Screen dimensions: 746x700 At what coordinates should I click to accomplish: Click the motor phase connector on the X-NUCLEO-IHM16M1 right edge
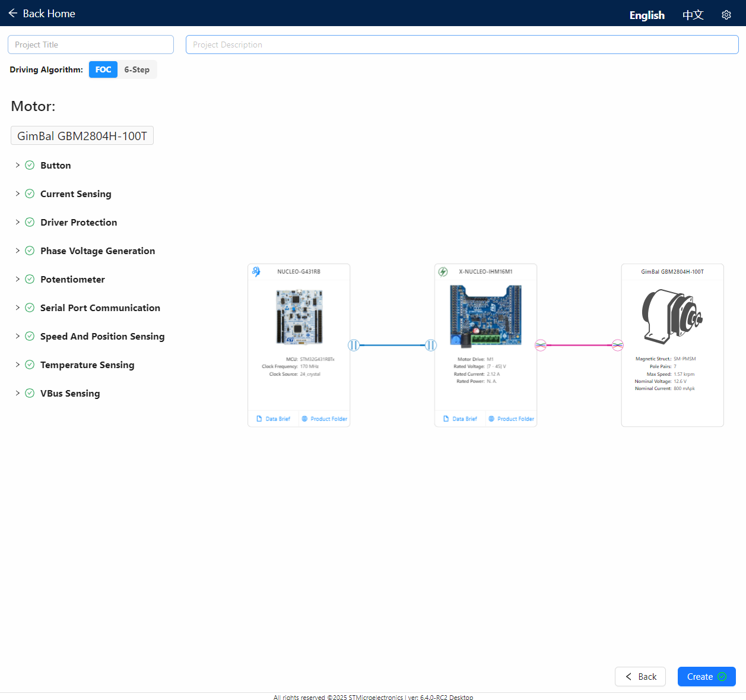click(x=541, y=345)
